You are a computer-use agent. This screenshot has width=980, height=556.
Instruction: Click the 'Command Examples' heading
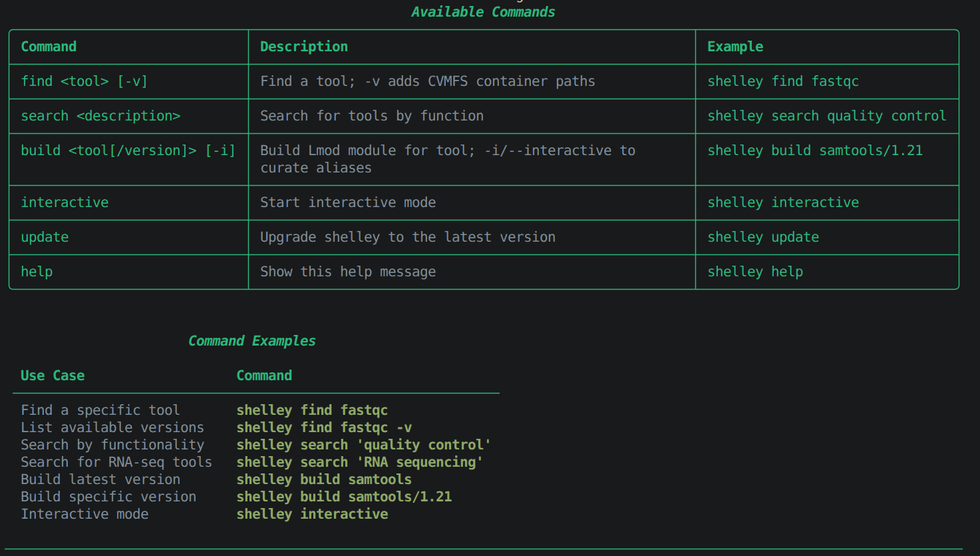point(251,341)
